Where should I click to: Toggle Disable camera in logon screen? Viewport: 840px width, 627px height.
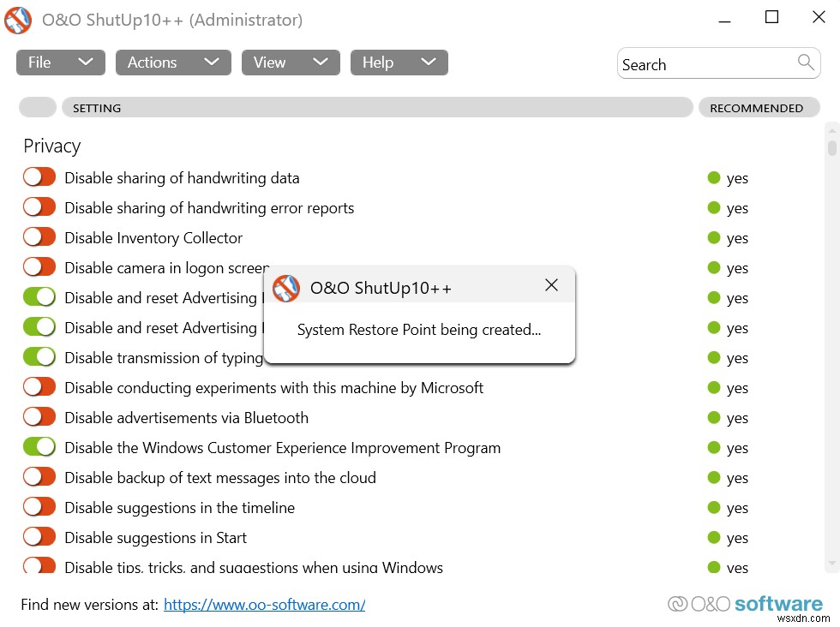(x=39, y=267)
